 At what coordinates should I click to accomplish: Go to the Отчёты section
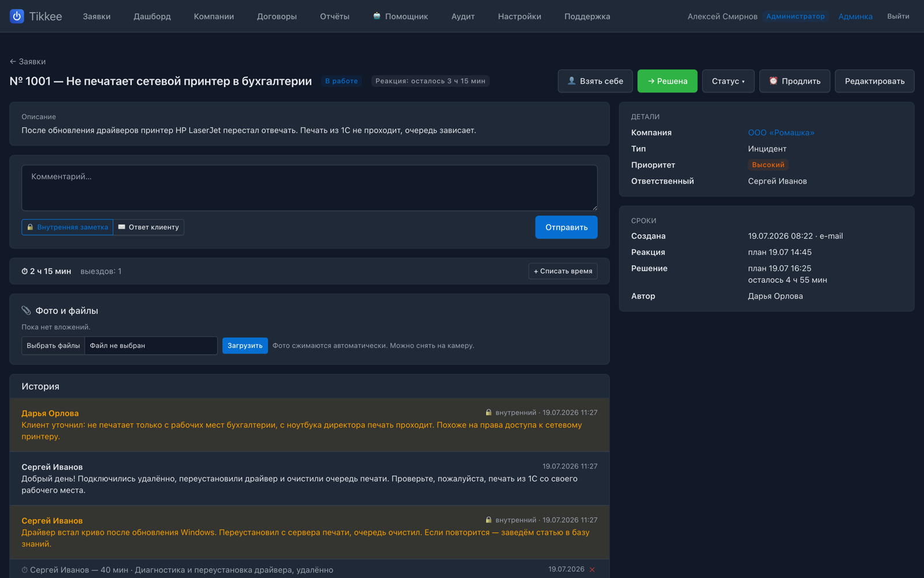click(x=335, y=16)
